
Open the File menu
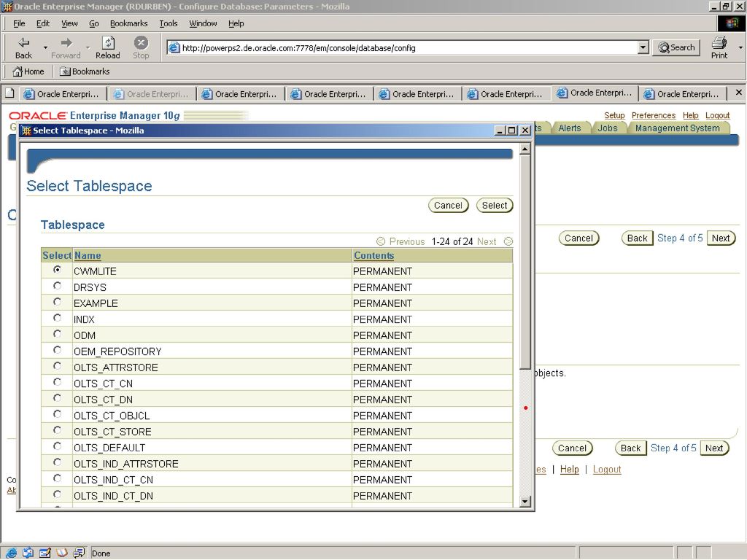(x=19, y=23)
